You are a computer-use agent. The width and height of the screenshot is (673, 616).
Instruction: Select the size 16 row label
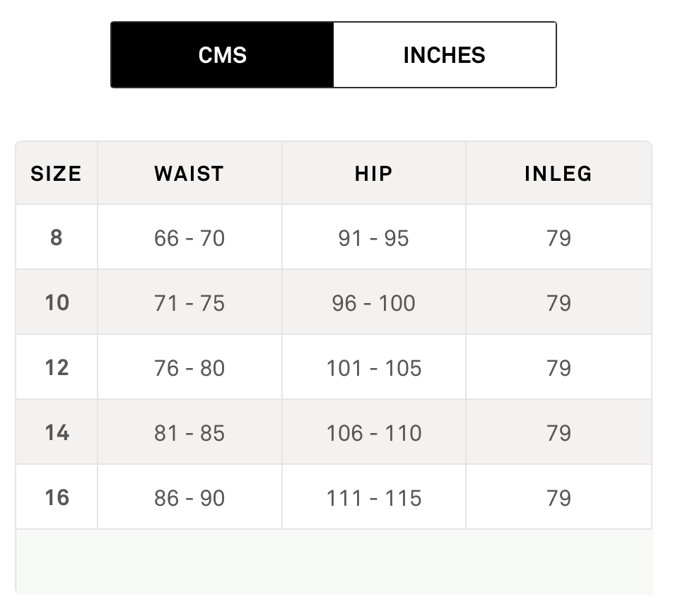click(57, 497)
